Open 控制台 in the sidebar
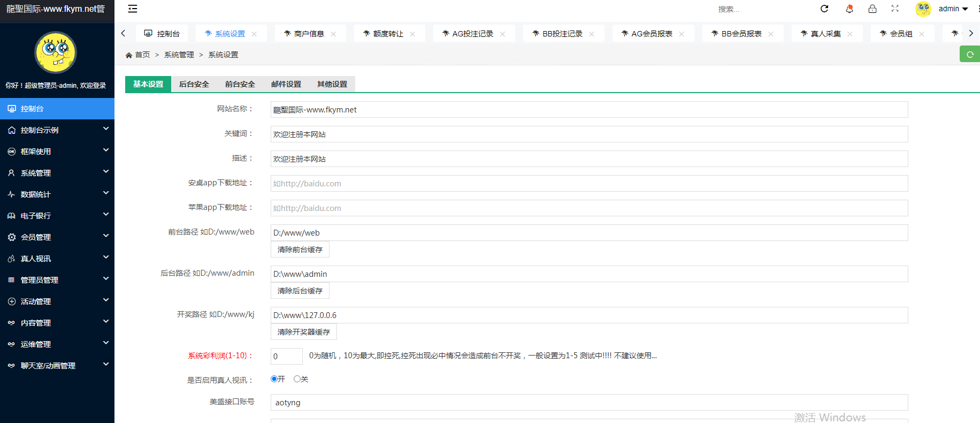The width and height of the screenshot is (980, 423). [x=57, y=109]
